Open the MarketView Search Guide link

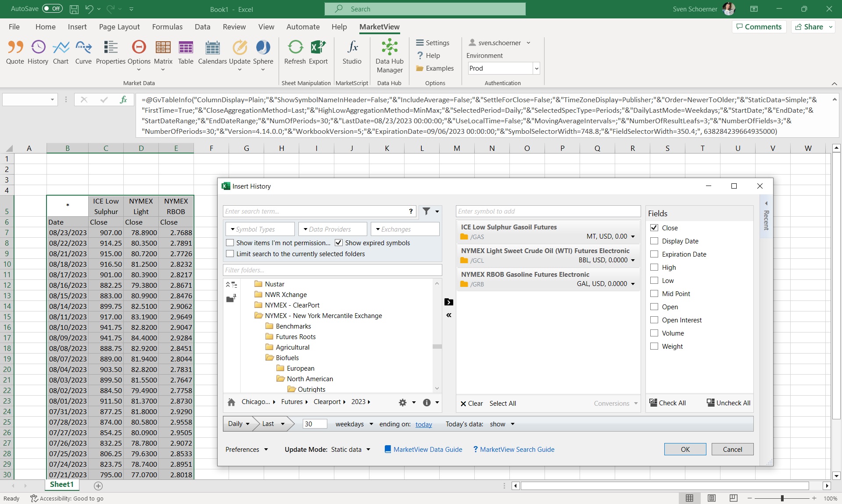pos(514,449)
